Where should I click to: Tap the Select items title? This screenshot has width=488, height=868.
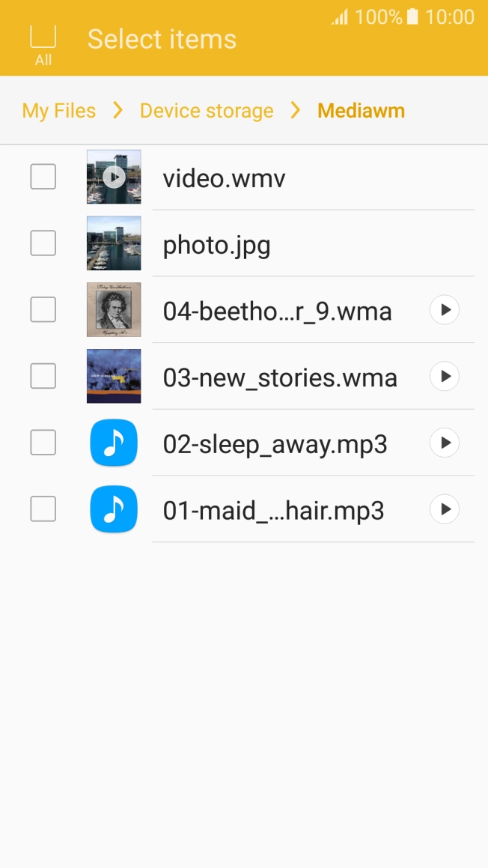[161, 39]
